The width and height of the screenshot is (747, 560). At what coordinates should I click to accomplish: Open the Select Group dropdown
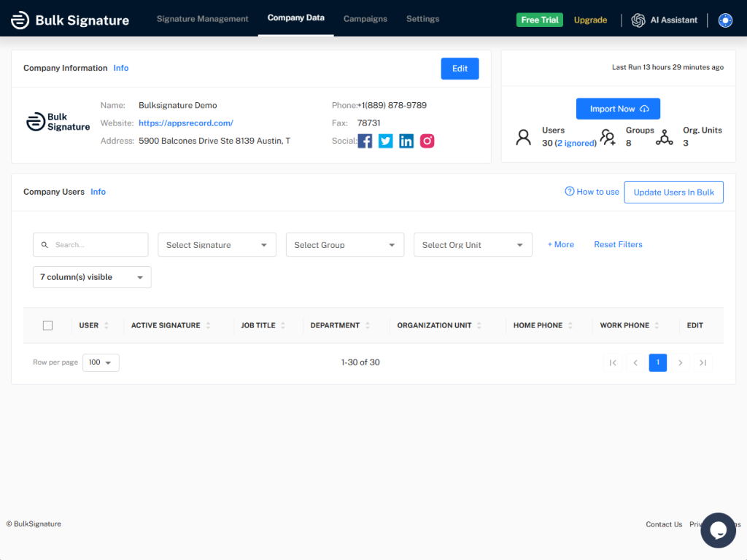344,245
